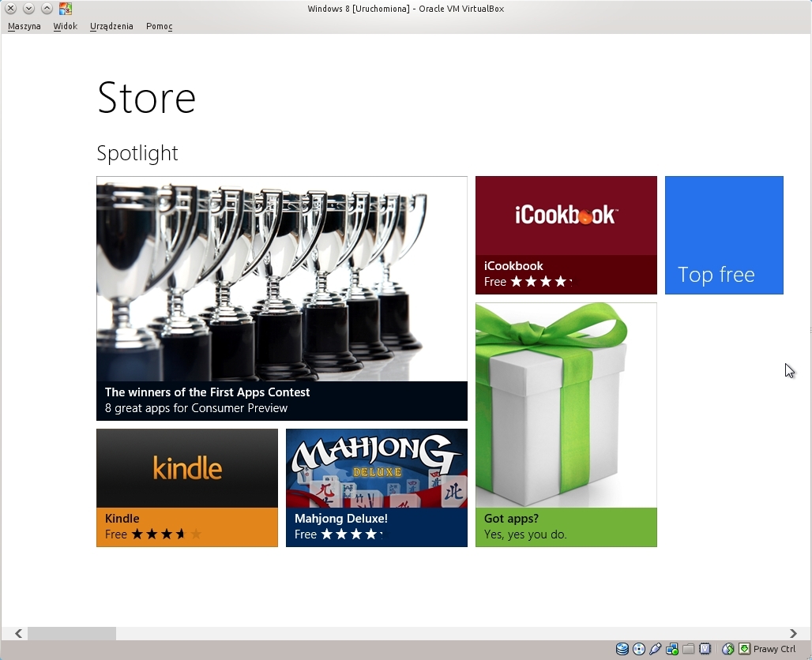The width and height of the screenshot is (812, 660).
Task: Maximize the VirtualBox window
Action: [47, 8]
